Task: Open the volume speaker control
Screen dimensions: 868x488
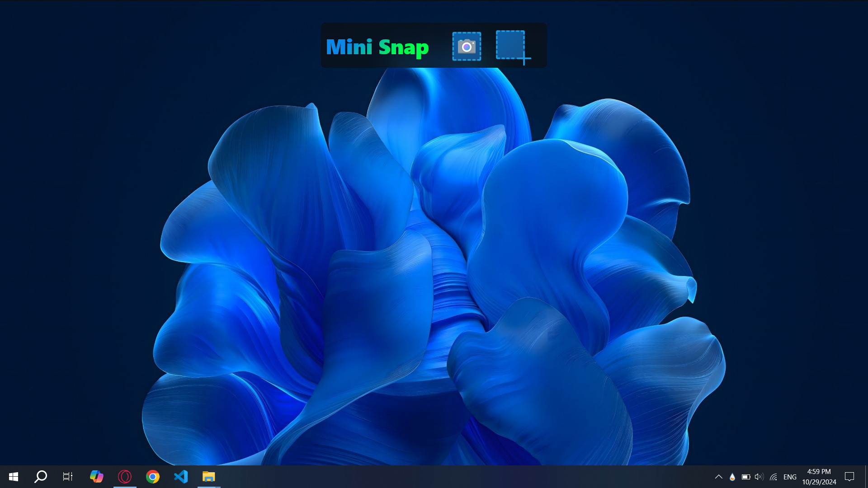Action: coord(759,477)
